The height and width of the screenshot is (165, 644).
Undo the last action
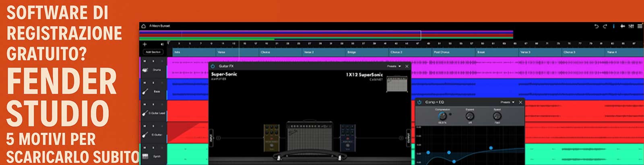(x=597, y=26)
